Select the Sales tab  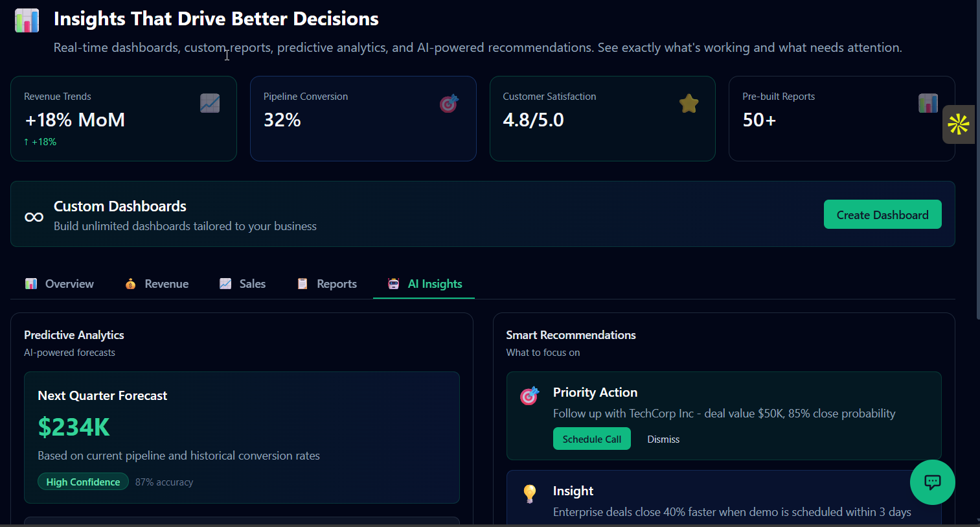pos(242,283)
